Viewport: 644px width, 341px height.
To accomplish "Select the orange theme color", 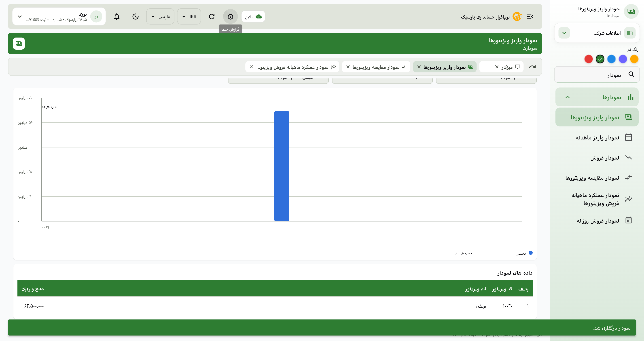I will pyautogui.click(x=634, y=59).
